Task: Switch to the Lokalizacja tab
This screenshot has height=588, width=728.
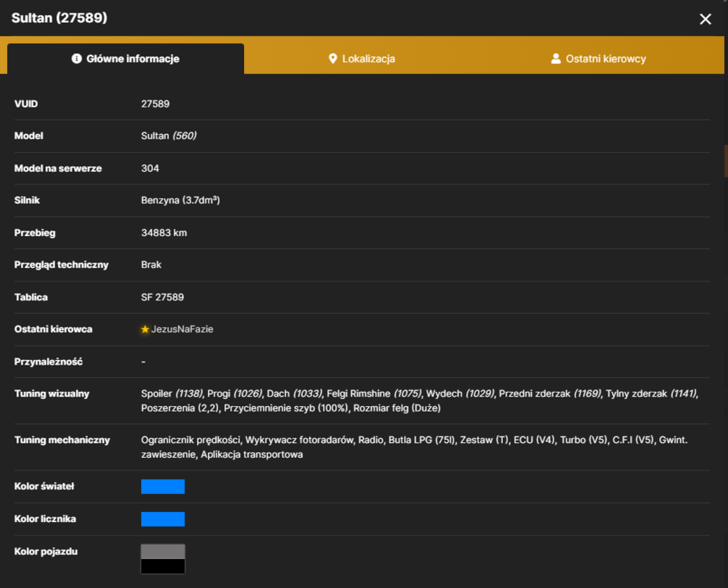Action: tap(362, 59)
